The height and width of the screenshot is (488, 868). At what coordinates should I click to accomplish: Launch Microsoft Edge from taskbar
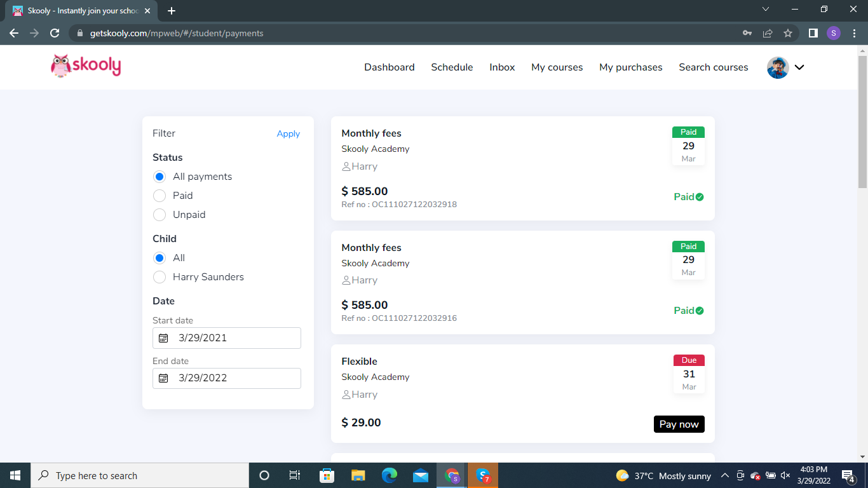(x=390, y=475)
